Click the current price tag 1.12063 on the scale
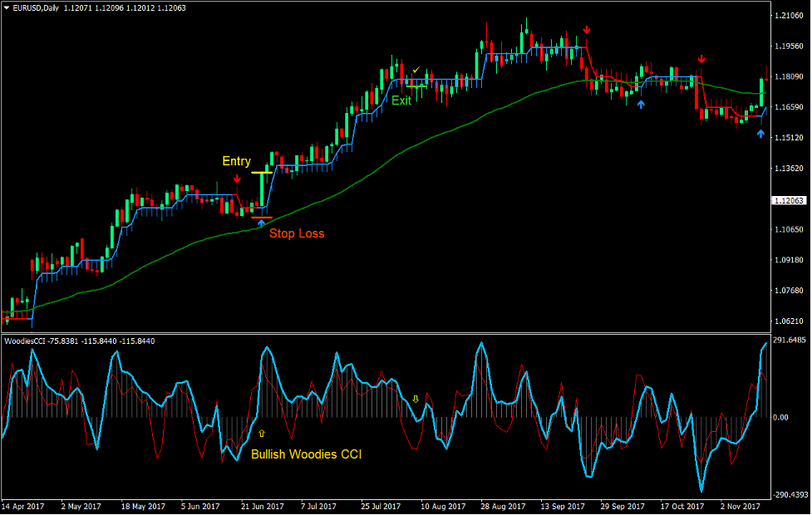Viewport: 812px width, 515px height. (x=788, y=200)
